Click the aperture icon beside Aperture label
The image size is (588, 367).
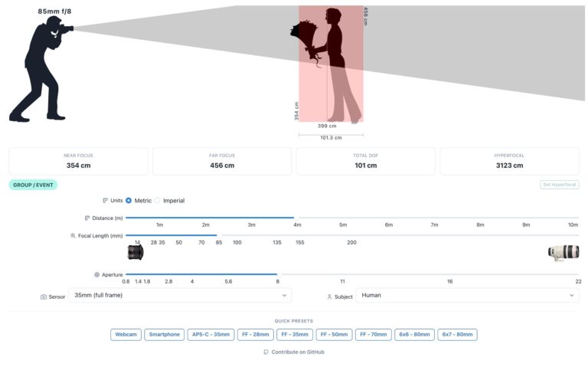(96, 275)
